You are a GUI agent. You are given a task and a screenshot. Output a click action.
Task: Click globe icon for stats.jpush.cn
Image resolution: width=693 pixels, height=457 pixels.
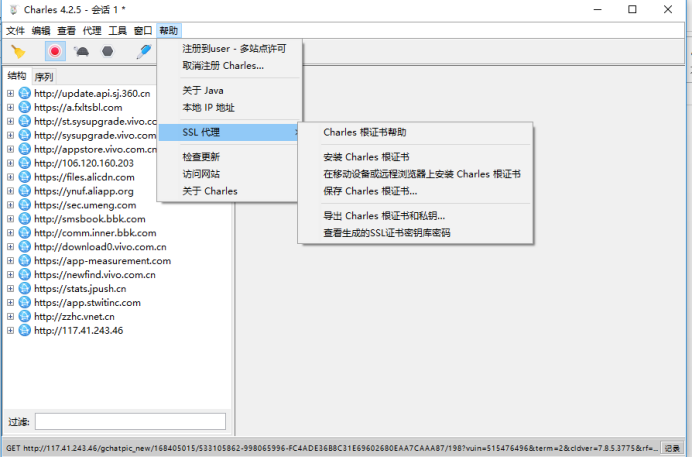25,289
